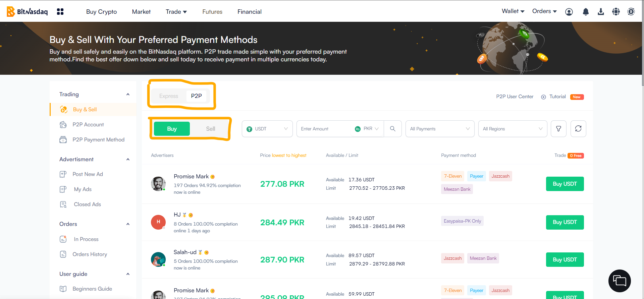Click the medal icon next to Salah-ud
Screen dimensions: 644x299
click(x=200, y=252)
